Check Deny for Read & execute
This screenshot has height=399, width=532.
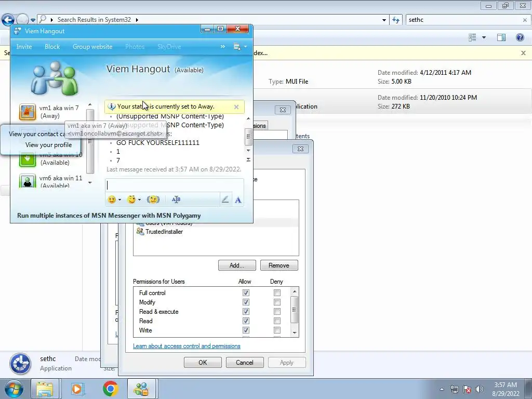coord(277,312)
